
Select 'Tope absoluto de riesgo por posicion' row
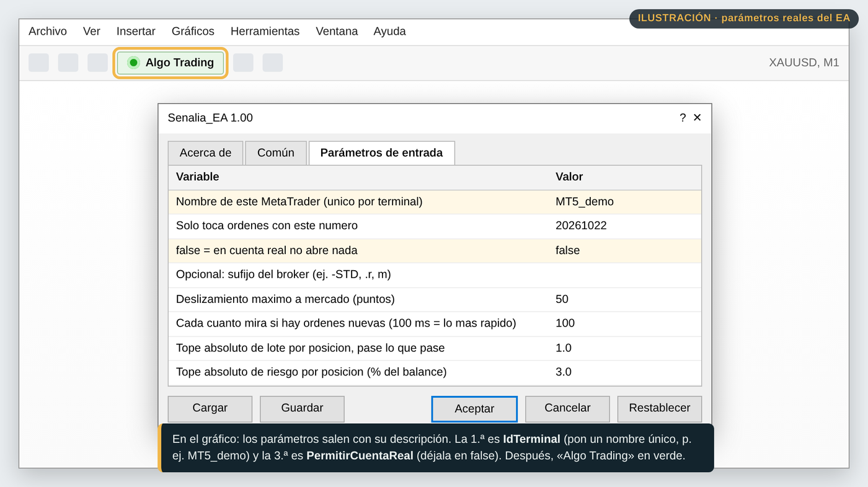tap(435, 372)
